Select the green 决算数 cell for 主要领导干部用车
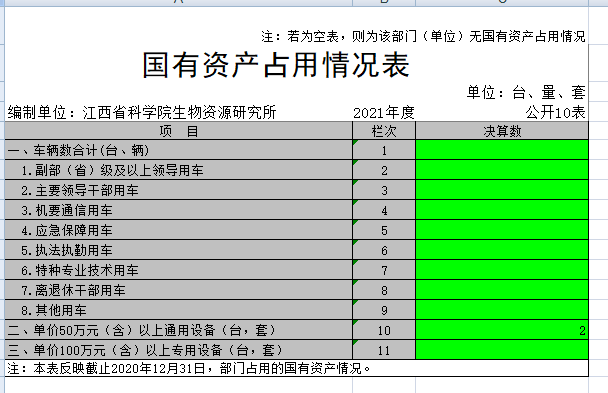 pos(502,190)
